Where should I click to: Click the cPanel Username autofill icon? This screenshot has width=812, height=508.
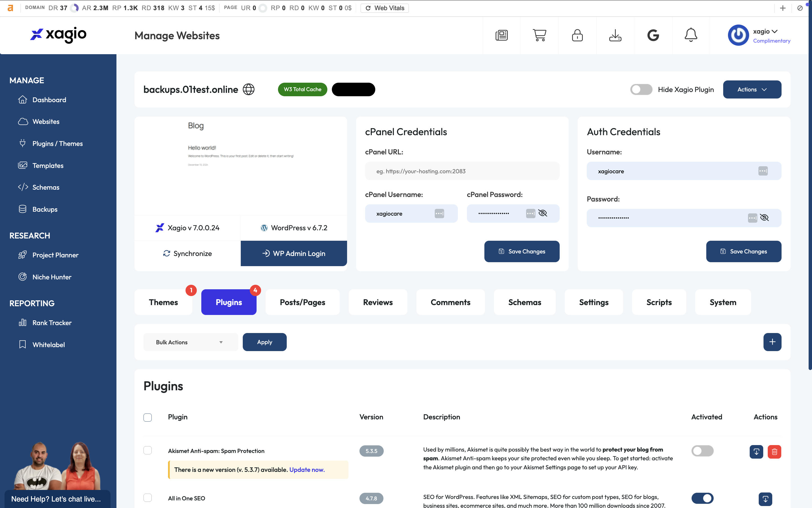pyautogui.click(x=439, y=213)
